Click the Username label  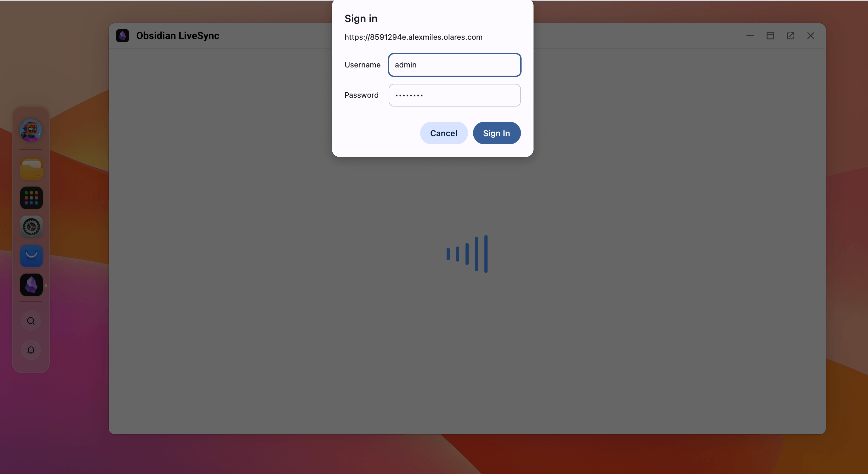tap(362, 65)
